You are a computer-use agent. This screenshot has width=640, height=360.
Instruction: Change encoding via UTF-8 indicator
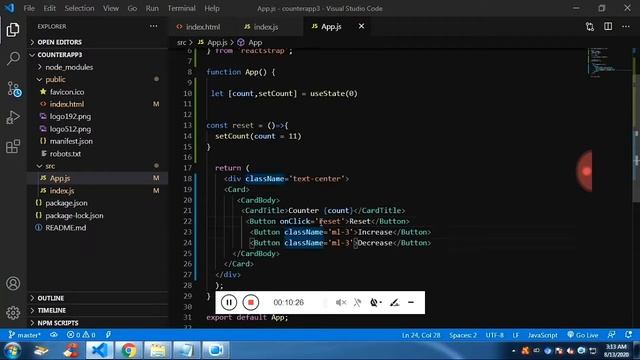494,335
